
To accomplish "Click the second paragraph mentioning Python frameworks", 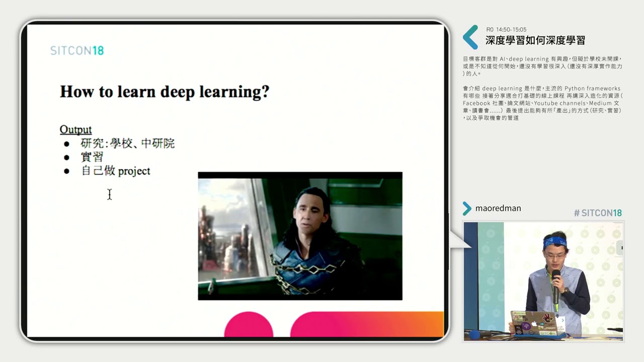I will [x=543, y=103].
